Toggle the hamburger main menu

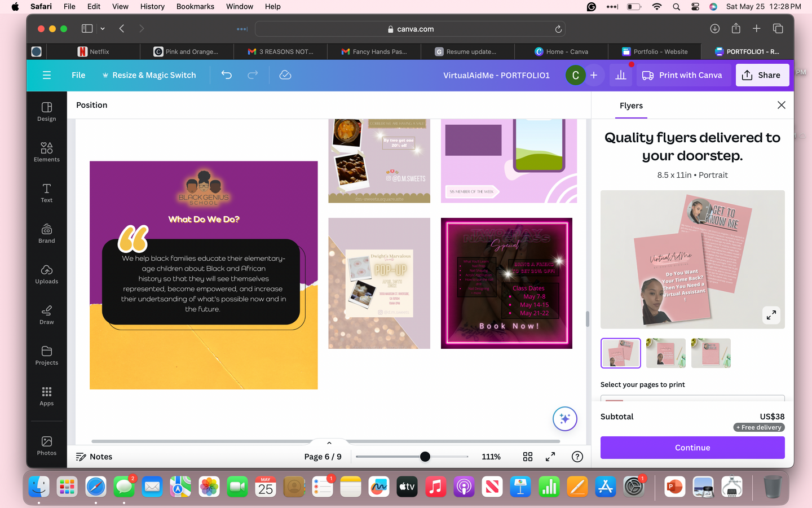47,75
